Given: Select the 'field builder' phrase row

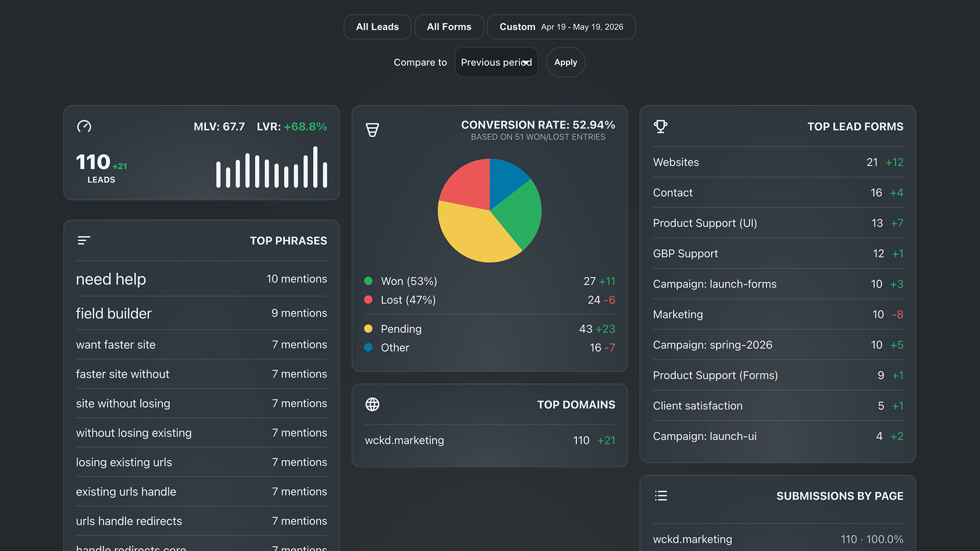Looking at the screenshot, I should point(202,313).
